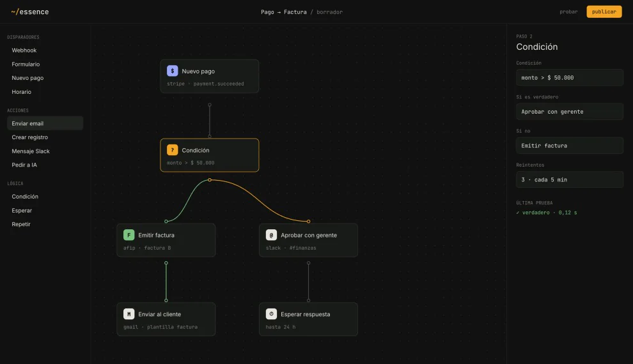The image size is (633, 364).
Task: Publish the workflow with publicar button
Action: [x=604, y=11]
